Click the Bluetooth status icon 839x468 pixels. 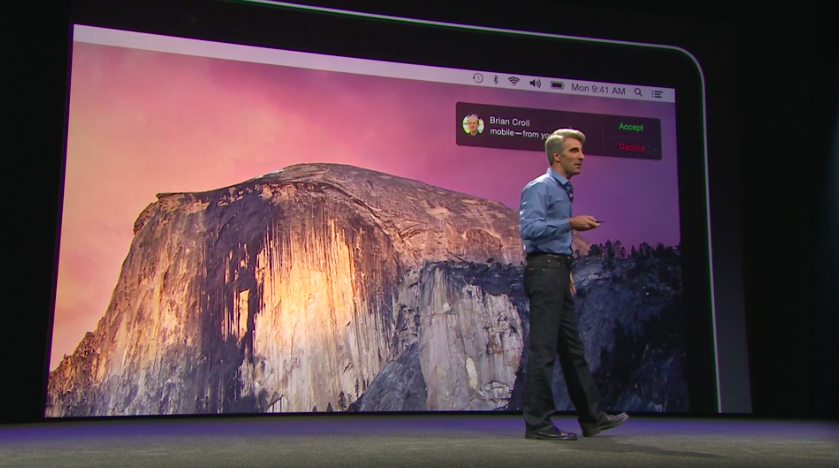[495, 80]
